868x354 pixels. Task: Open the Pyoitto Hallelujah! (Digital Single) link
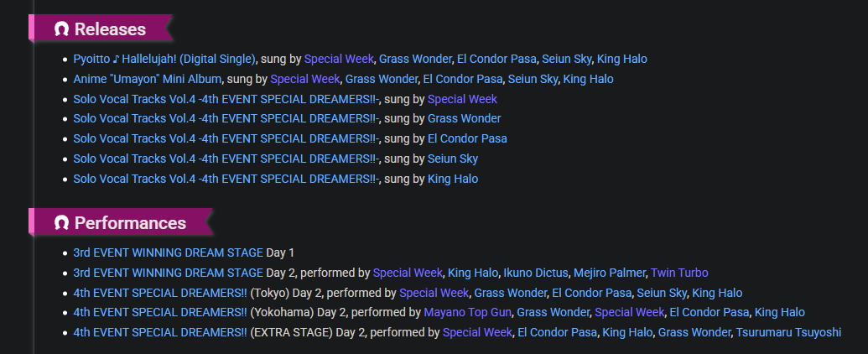164,59
